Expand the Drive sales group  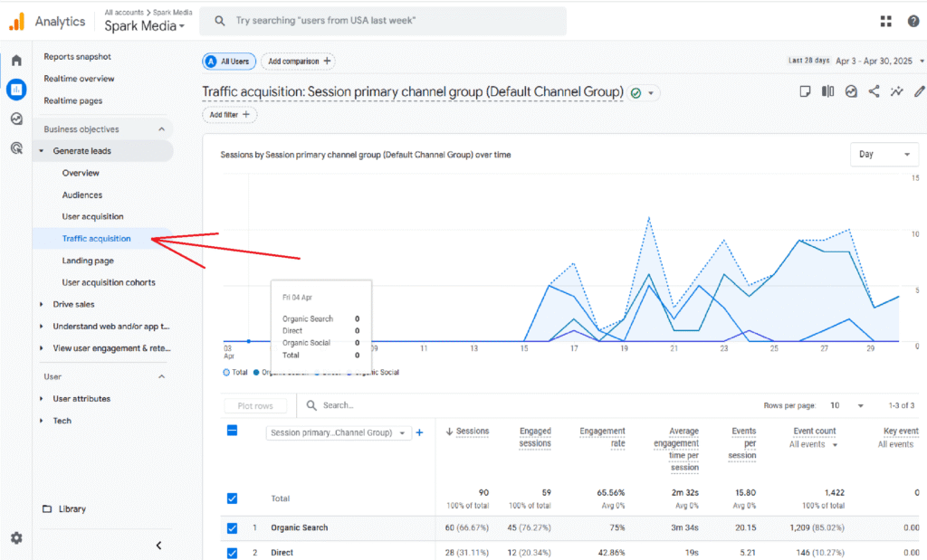(41, 305)
